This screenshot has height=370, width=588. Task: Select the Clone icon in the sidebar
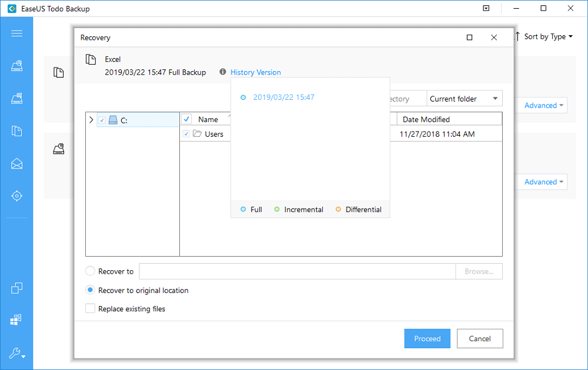point(17,288)
